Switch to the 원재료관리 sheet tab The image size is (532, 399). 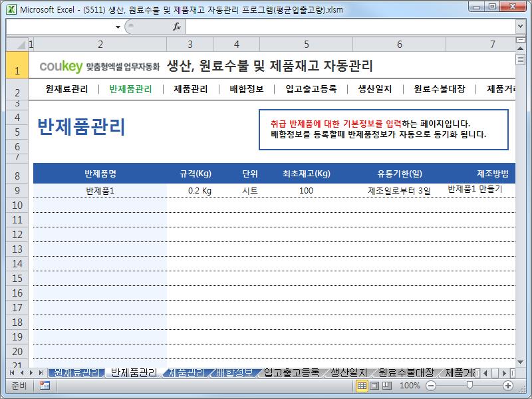click(77, 373)
